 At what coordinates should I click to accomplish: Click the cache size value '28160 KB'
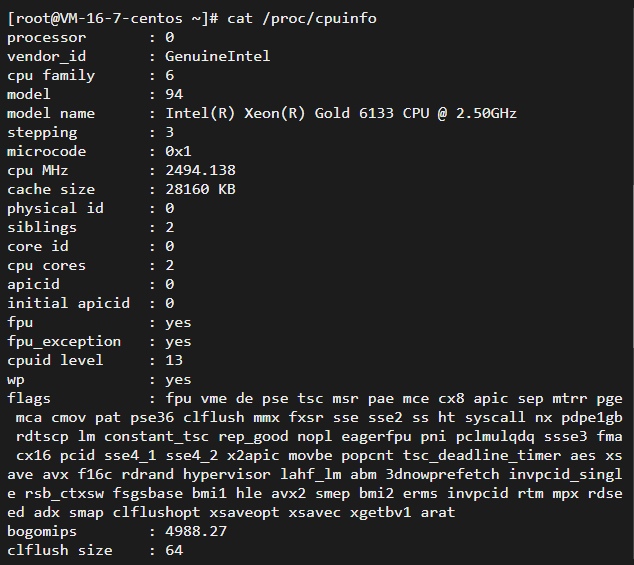coord(201,189)
